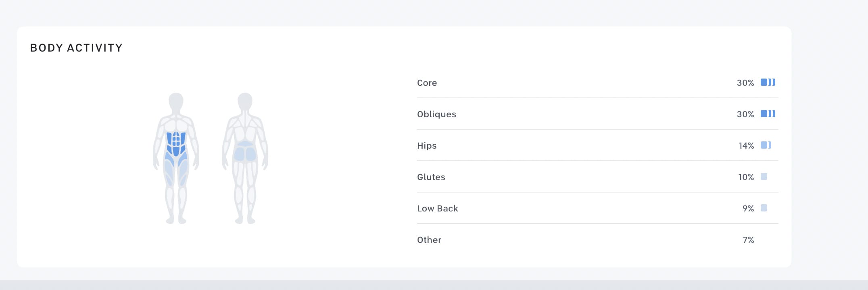Click the 30% value beside Core
Screen dimensions: 868x290
(745, 83)
